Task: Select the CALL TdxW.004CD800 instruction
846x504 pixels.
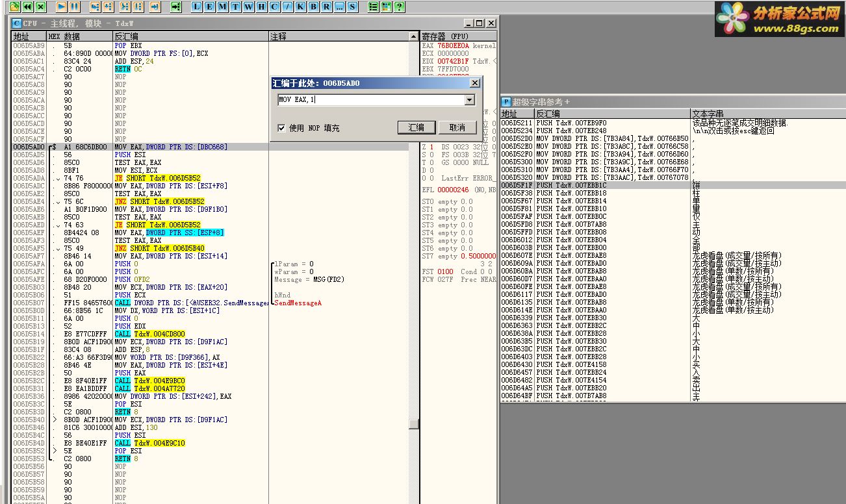Action: (149, 334)
